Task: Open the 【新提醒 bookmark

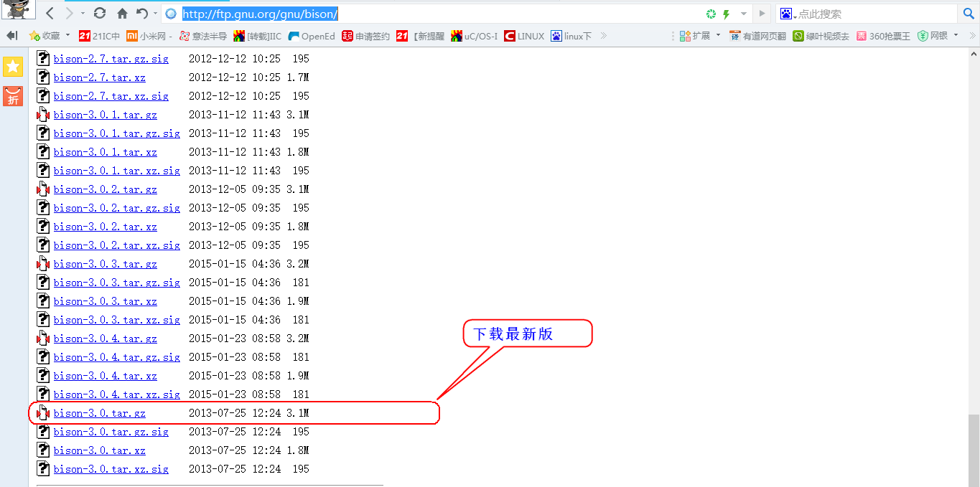Action: (420, 36)
